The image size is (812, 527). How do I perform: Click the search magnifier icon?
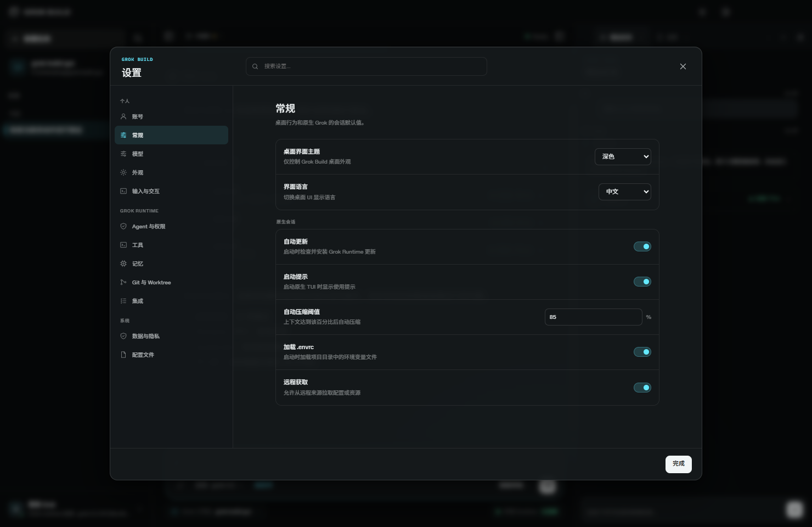[x=255, y=66]
